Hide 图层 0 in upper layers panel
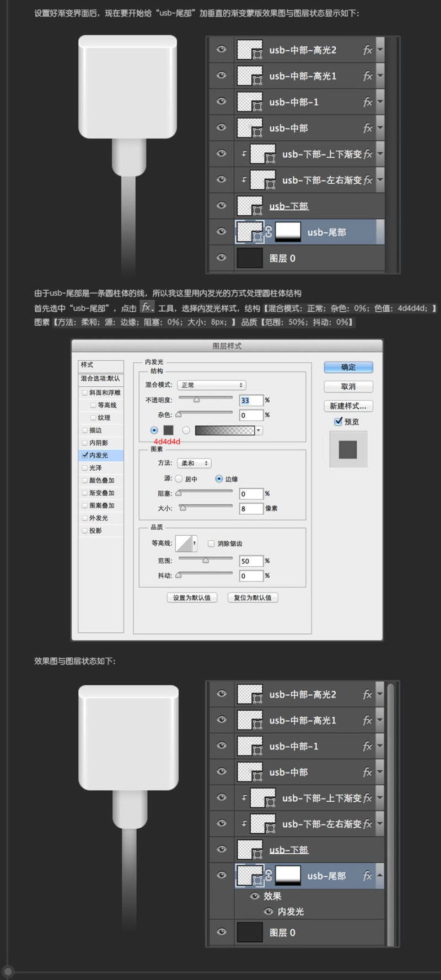The width and height of the screenshot is (441, 980). [x=222, y=258]
